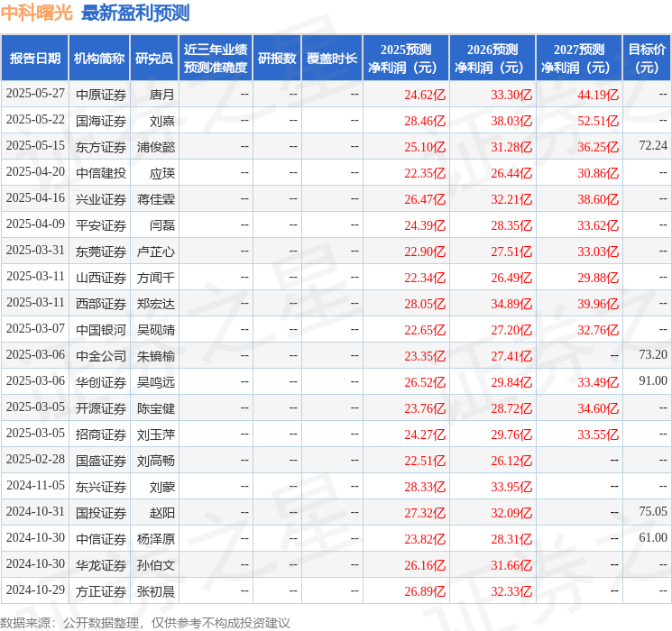The width and height of the screenshot is (672, 631).
Task: Select the 华龙证券 institution cell
Action: (x=101, y=565)
